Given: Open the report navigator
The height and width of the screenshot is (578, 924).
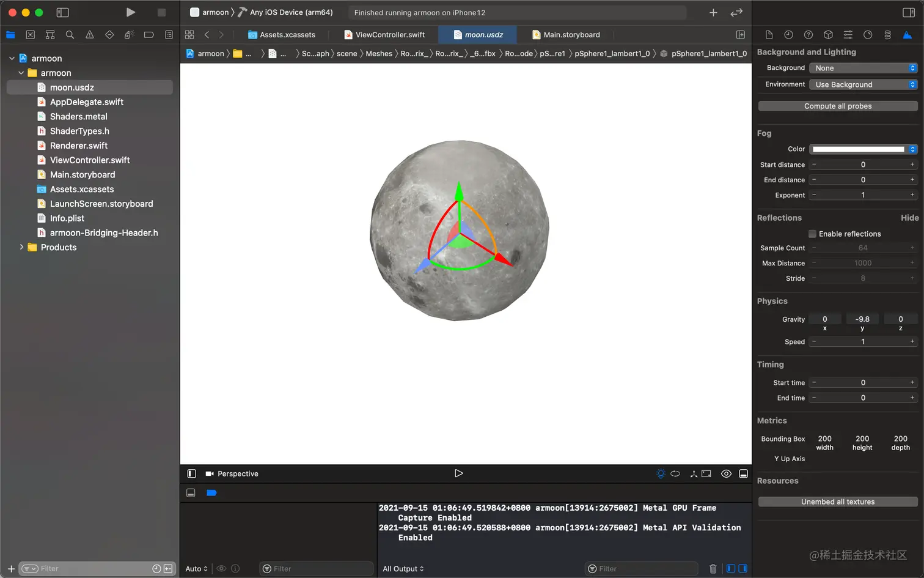Looking at the screenshot, I should (x=169, y=35).
